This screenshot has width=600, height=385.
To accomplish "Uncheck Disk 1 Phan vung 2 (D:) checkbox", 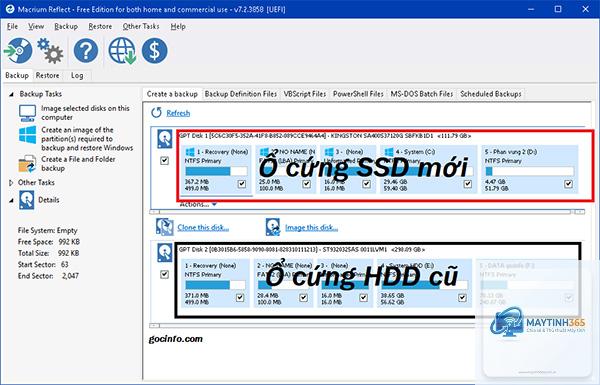I will coord(569,184).
